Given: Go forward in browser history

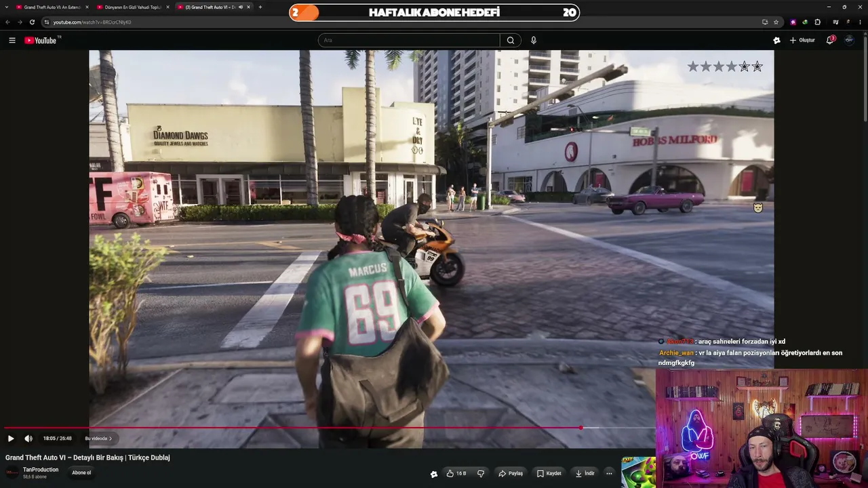Looking at the screenshot, I should [x=20, y=22].
